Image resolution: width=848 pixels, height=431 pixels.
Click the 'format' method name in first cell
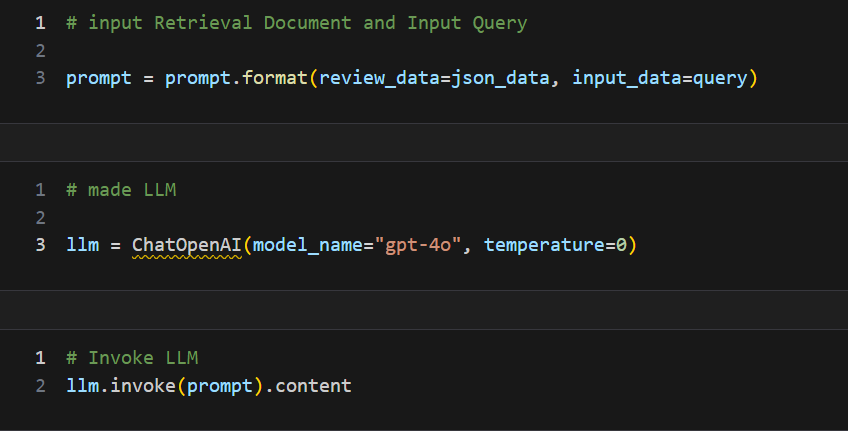pos(275,78)
